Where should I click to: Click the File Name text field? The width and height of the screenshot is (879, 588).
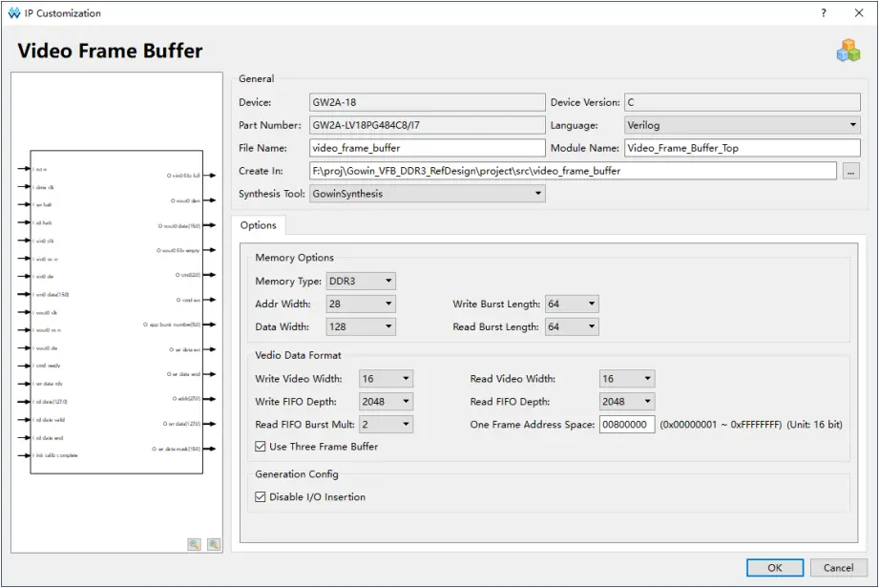click(x=427, y=148)
